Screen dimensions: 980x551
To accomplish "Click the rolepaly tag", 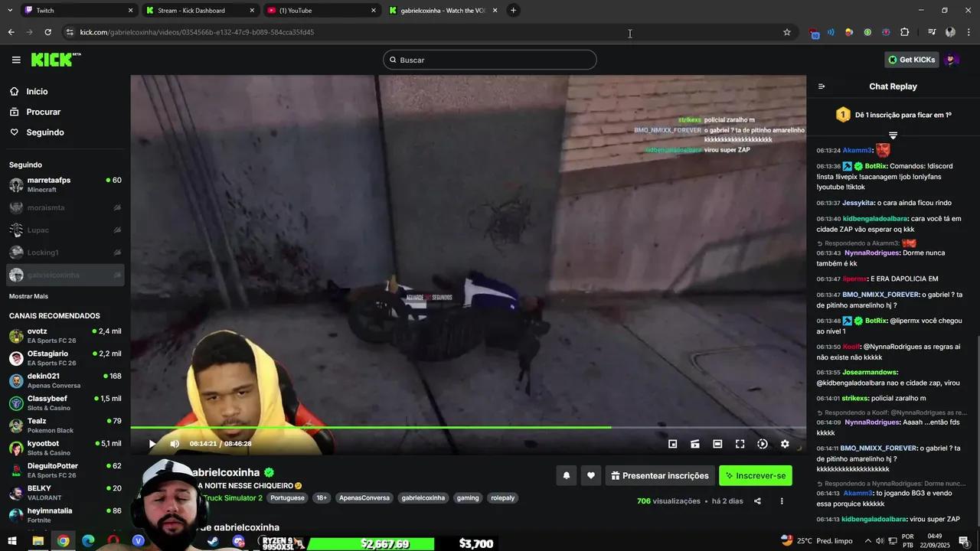I will coord(503,497).
